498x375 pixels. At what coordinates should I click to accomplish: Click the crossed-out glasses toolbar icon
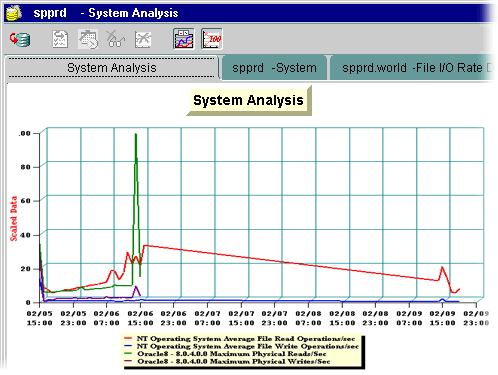tap(115, 39)
